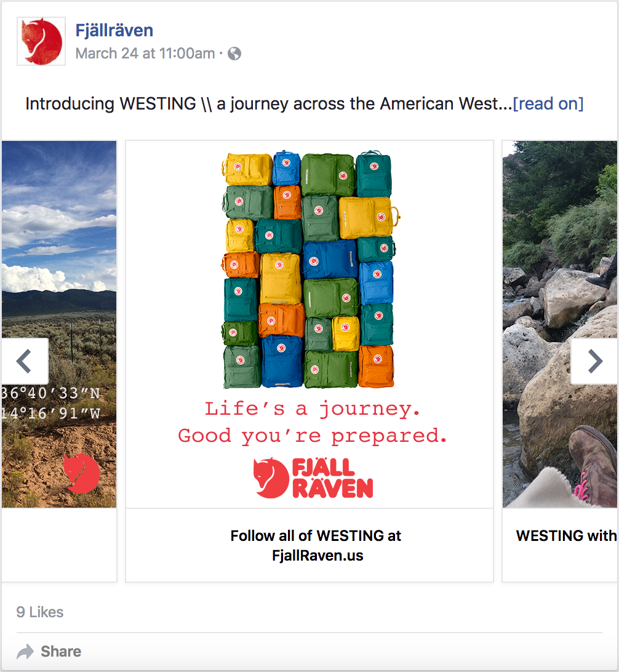The image size is (619, 672).
Task: Go to the previous carousel card
Action: 25,361
